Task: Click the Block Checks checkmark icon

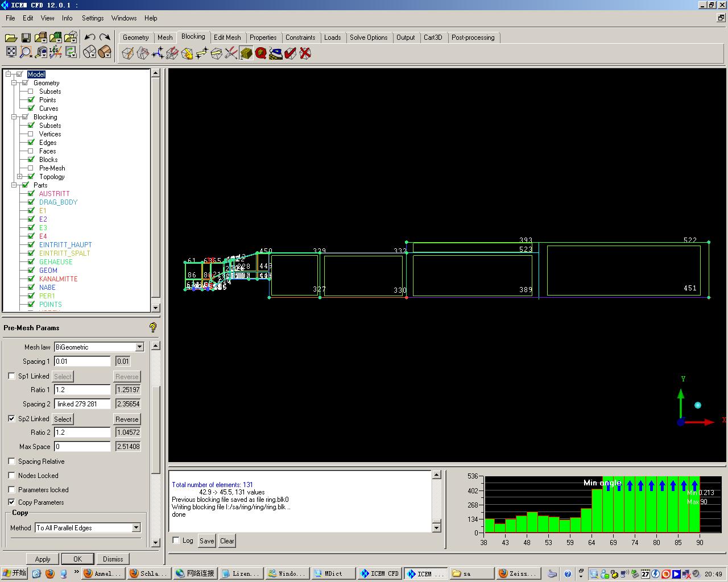Action: click(x=291, y=53)
